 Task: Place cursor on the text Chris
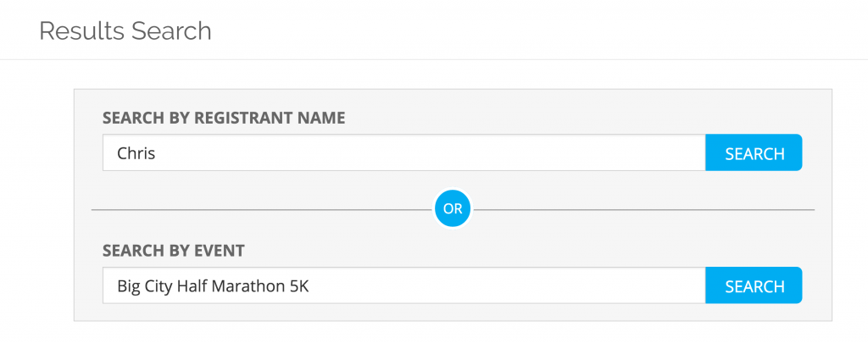pyautogui.click(x=136, y=154)
